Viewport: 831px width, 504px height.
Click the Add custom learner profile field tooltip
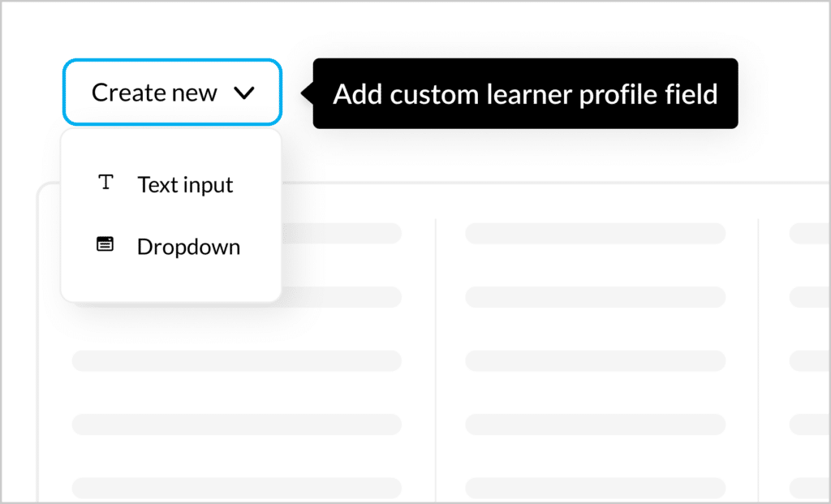click(x=525, y=93)
